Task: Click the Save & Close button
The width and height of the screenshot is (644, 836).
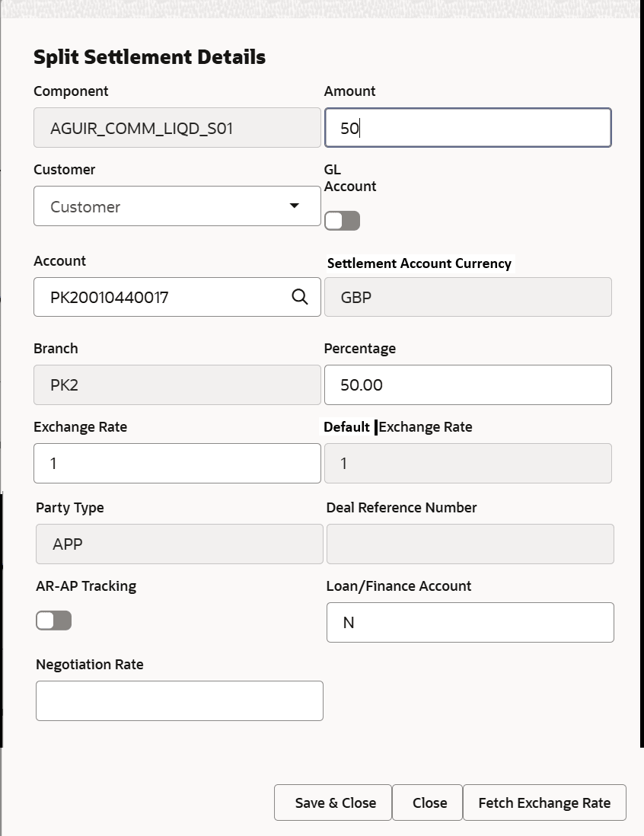Action: 333,802
